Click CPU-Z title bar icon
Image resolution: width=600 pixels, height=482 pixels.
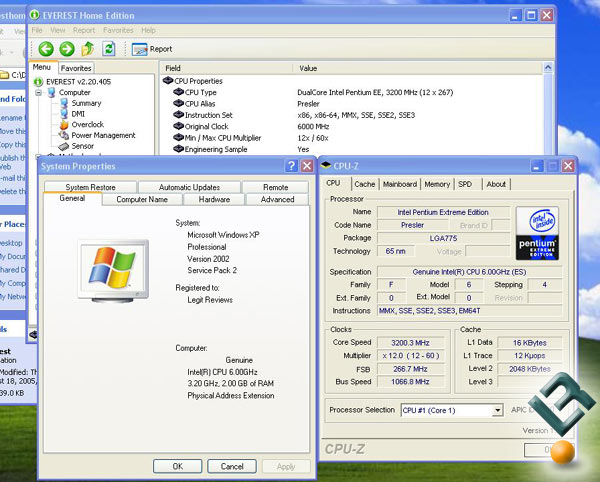[326, 165]
